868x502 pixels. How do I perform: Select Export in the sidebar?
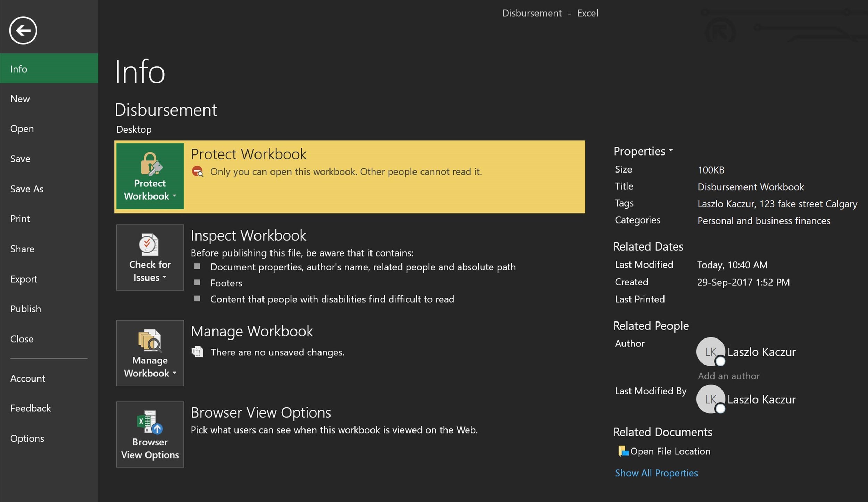(49, 279)
